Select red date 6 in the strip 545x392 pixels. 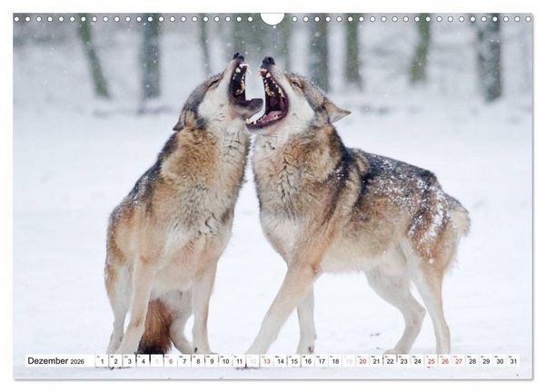(171, 361)
